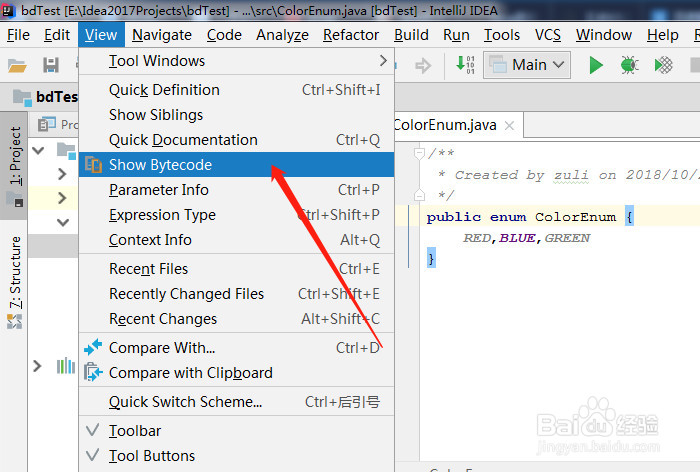Screen dimensions: 700x472
Task: Click the Save All disk icon
Action: click(50, 65)
